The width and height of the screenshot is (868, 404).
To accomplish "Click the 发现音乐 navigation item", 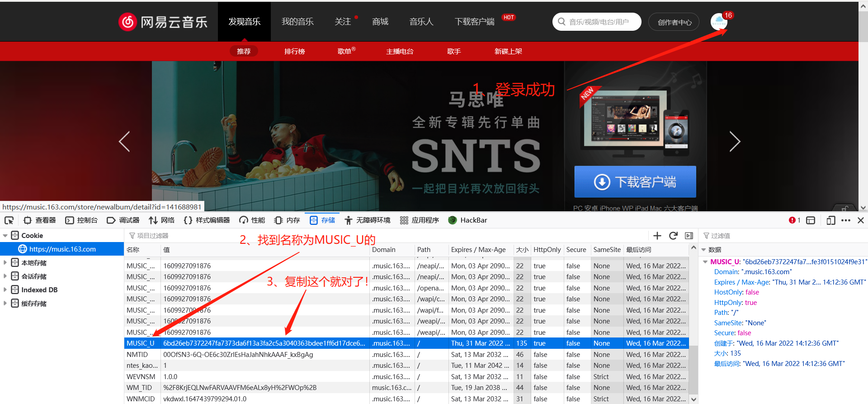I will (x=244, y=21).
